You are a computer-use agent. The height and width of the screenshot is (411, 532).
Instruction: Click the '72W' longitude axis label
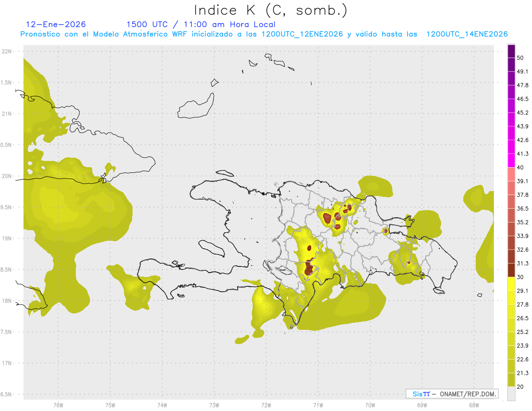point(266,405)
